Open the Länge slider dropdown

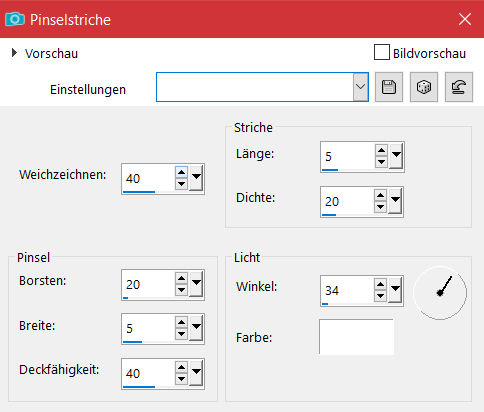pos(396,156)
